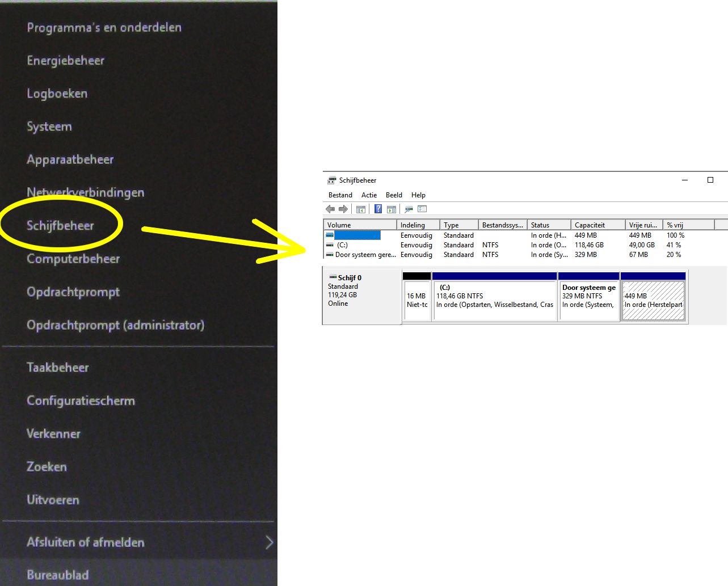This screenshot has width=728, height=586.
Task: Expand the Afsluiten of afmelden submenu arrow
Action: [269, 542]
